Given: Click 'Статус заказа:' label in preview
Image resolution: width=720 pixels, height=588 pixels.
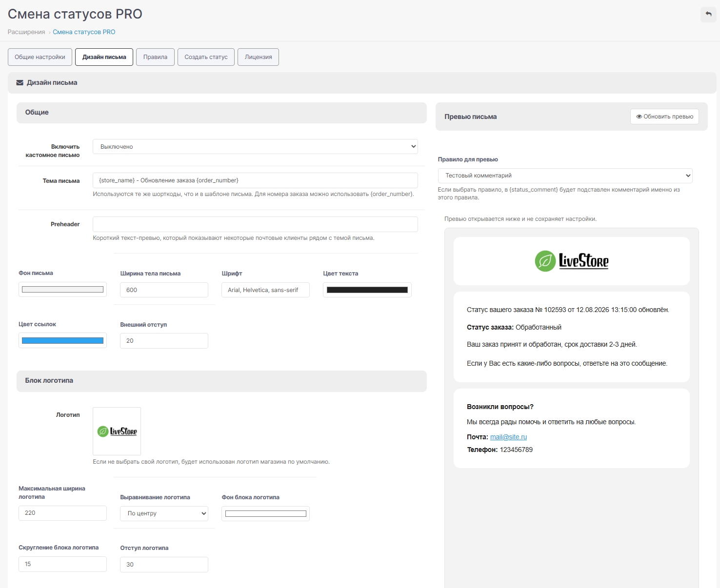Looking at the screenshot, I should [490, 327].
